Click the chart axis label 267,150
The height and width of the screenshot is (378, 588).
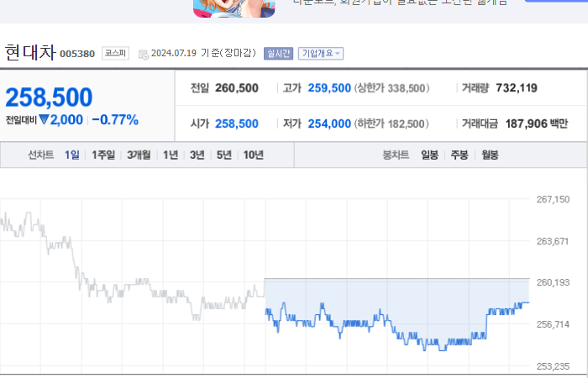tap(553, 200)
